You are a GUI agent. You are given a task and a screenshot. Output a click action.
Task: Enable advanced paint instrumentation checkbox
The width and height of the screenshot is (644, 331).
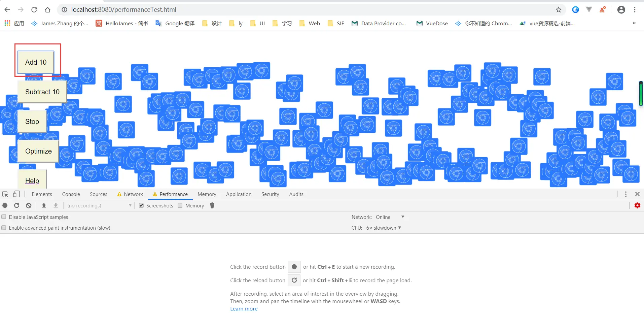(4, 228)
